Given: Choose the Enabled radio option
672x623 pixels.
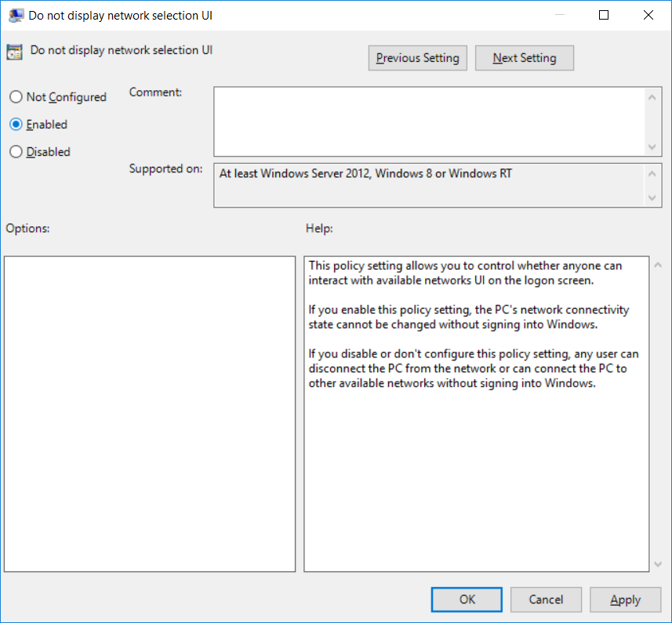Looking at the screenshot, I should [16, 125].
